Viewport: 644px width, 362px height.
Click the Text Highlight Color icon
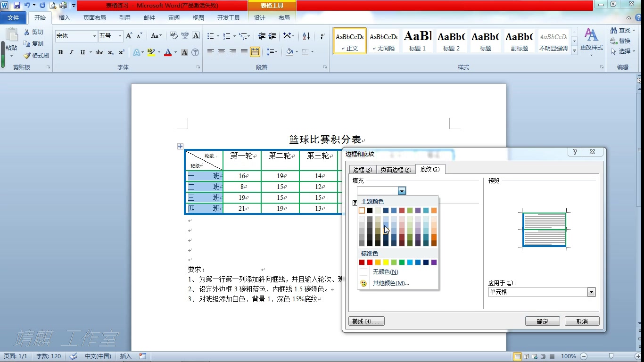151,52
